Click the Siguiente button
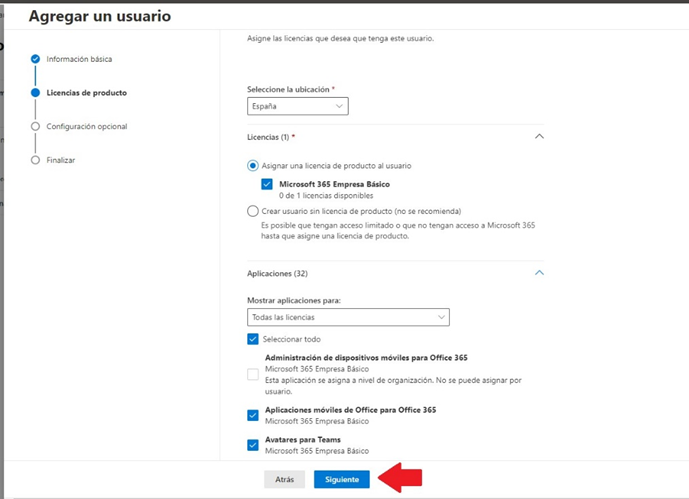The image size is (689, 499). tap(341, 479)
